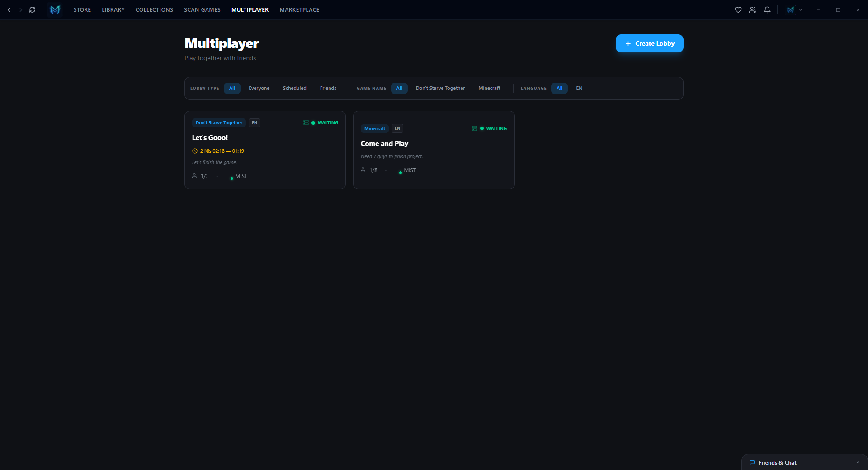This screenshot has height=470, width=868.
Task: Click player count icon on Let's Gooo! card
Action: point(194,176)
